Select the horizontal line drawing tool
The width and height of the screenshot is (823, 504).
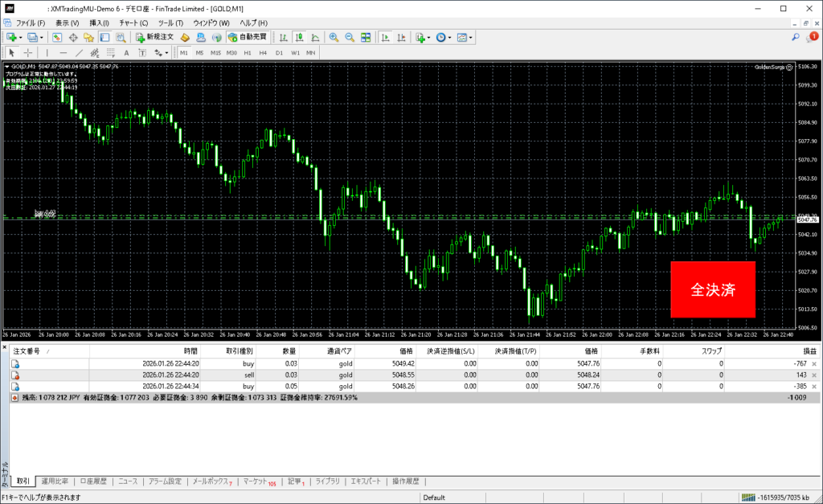pos(63,52)
